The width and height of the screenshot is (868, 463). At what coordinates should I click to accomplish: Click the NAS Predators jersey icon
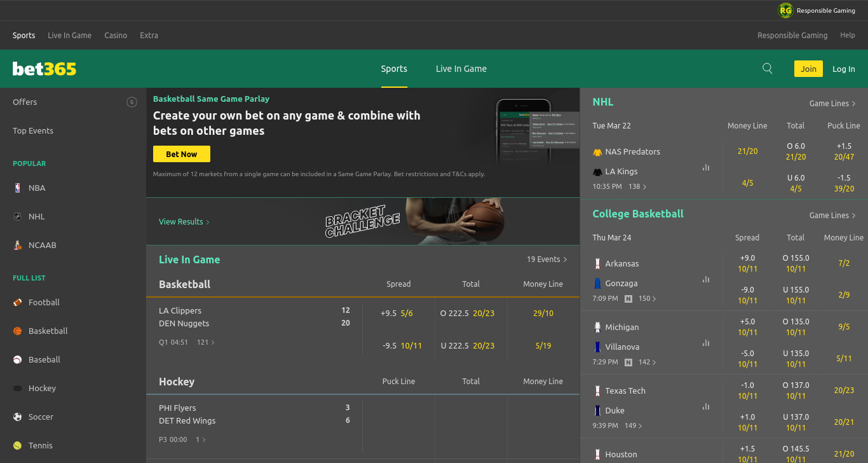(x=597, y=152)
